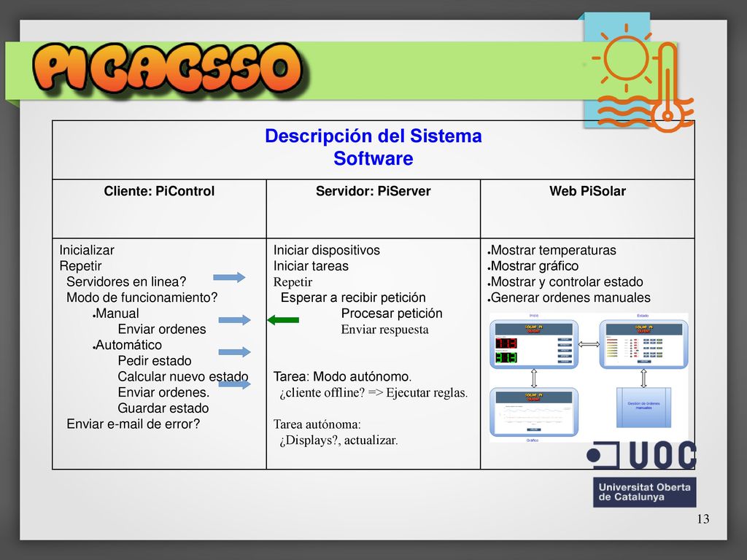Click 'Enviar e-mail de error?' text
This screenshot has height=560, width=747.
(133, 424)
